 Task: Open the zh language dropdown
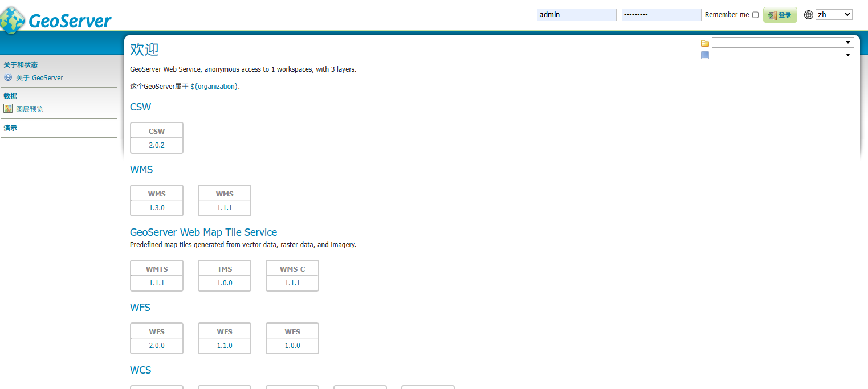pos(834,15)
